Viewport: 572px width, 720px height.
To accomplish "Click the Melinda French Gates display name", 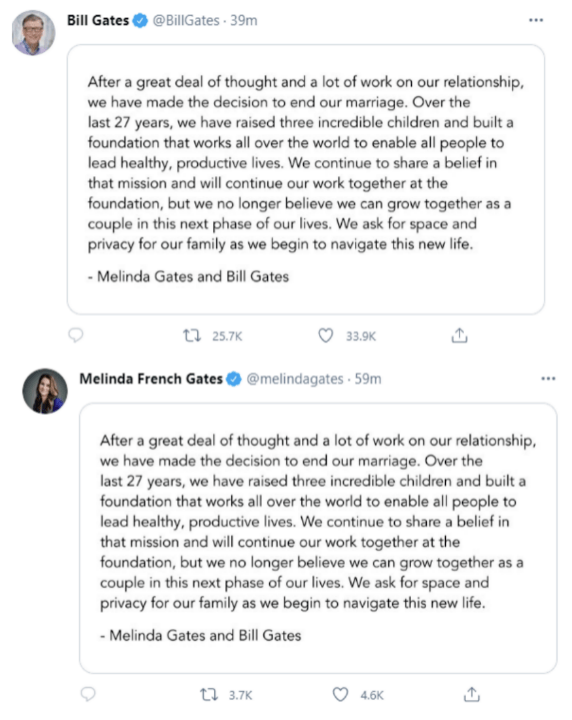I will click(151, 379).
